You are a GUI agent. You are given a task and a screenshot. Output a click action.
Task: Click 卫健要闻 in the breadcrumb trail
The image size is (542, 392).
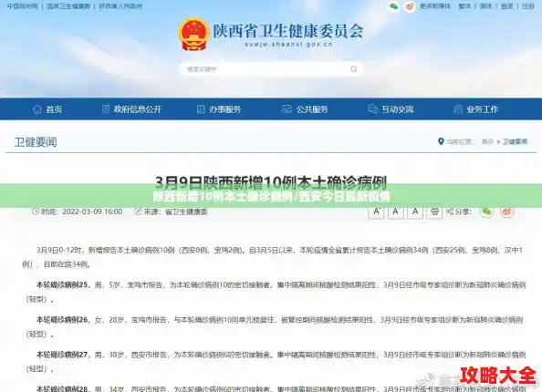click(x=515, y=141)
